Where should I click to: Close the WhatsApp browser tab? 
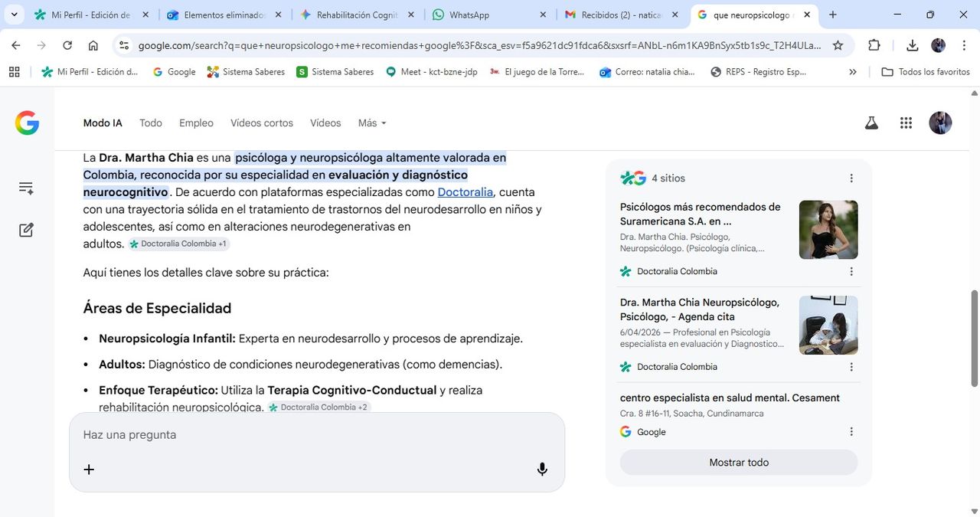543,15
